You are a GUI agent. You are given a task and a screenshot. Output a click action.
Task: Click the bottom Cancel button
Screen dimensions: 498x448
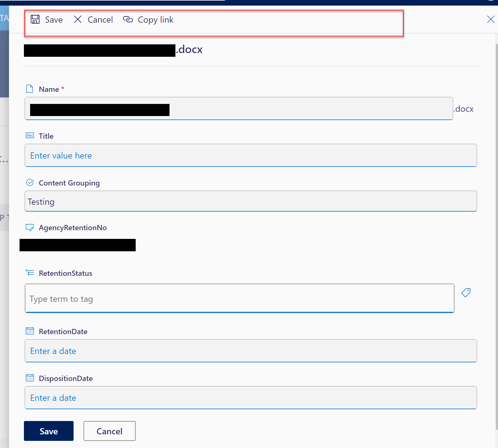[x=110, y=431]
